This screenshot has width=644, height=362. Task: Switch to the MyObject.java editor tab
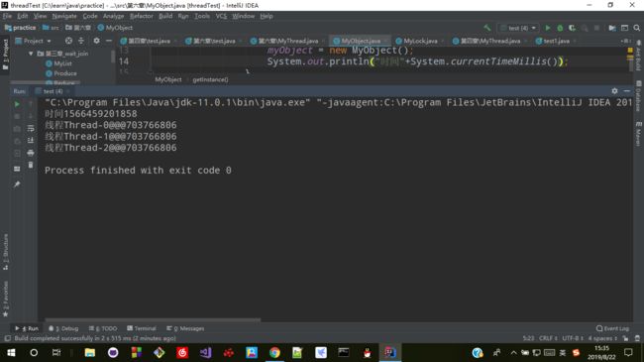[x=361, y=41]
